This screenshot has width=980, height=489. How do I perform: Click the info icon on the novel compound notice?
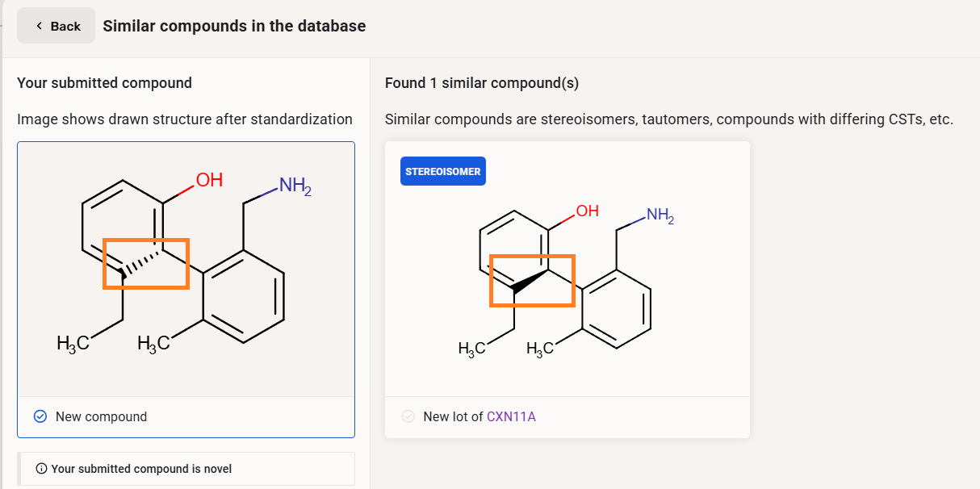[41, 469]
